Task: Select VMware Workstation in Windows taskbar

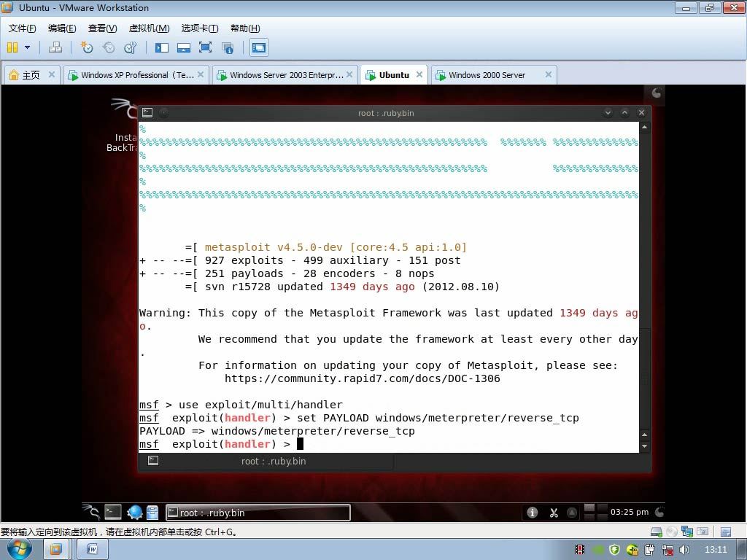Action: point(55,550)
